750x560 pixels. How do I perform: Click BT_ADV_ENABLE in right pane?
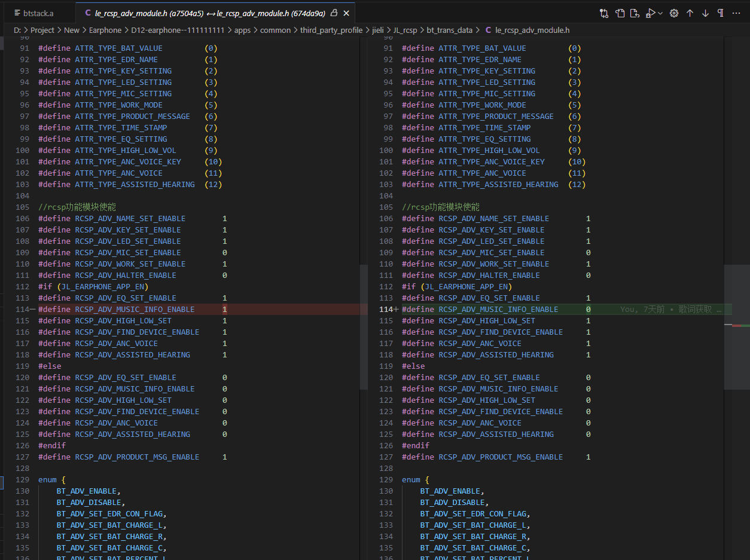point(450,491)
